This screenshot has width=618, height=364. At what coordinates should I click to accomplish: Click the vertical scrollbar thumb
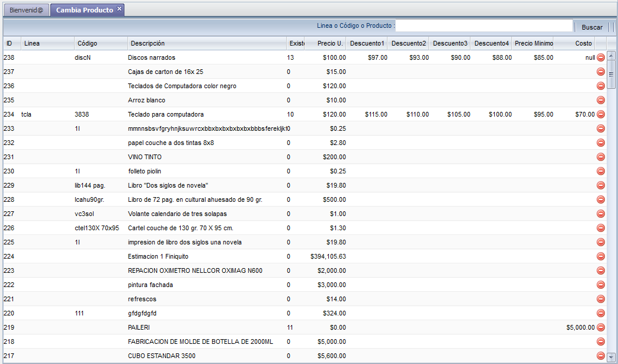click(x=611, y=74)
